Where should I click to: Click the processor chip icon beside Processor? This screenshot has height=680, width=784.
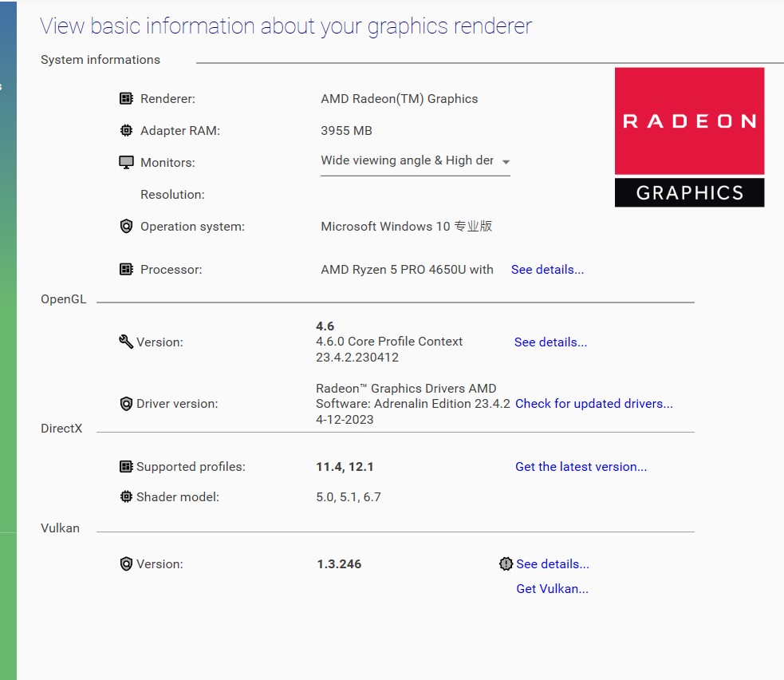tap(126, 269)
